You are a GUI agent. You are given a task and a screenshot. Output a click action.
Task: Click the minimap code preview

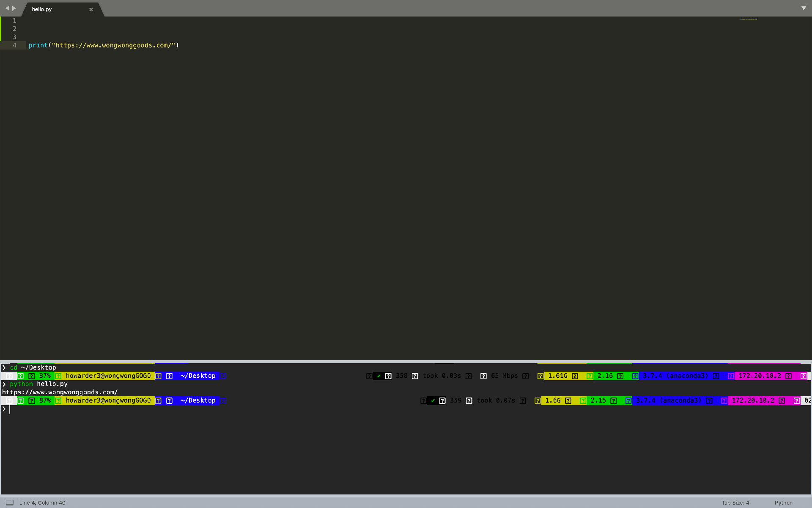748,19
